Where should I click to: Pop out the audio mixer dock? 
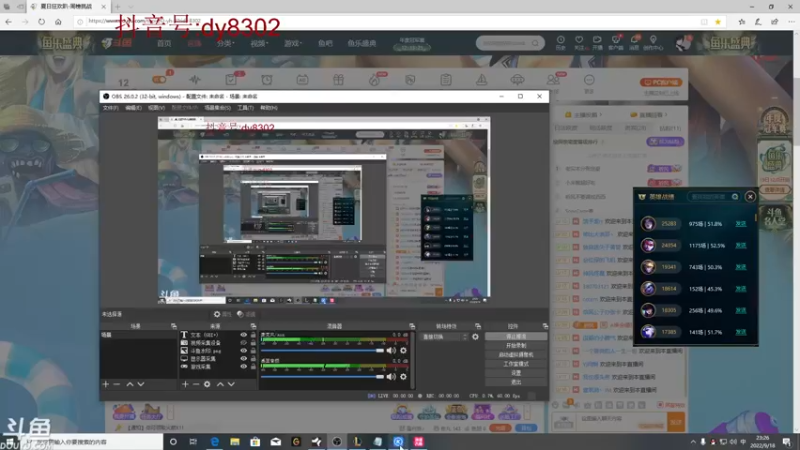[412, 326]
